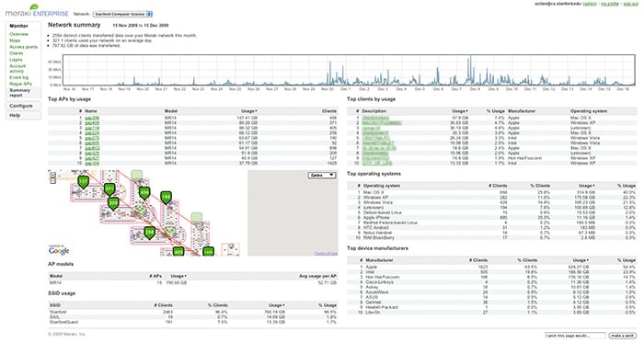Click the admin link next to email
This screenshot has width=644, height=343.
pyautogui.click(x=590, y=4)
